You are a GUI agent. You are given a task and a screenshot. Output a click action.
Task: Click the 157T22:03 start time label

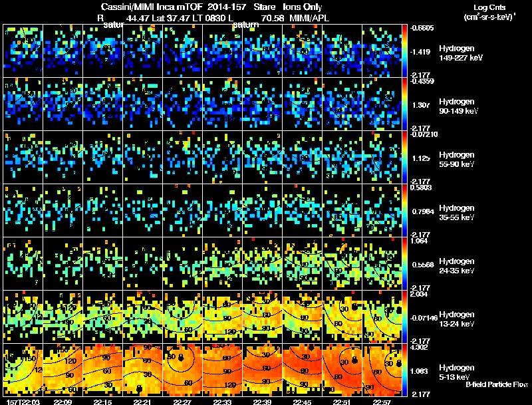(23, 402)
